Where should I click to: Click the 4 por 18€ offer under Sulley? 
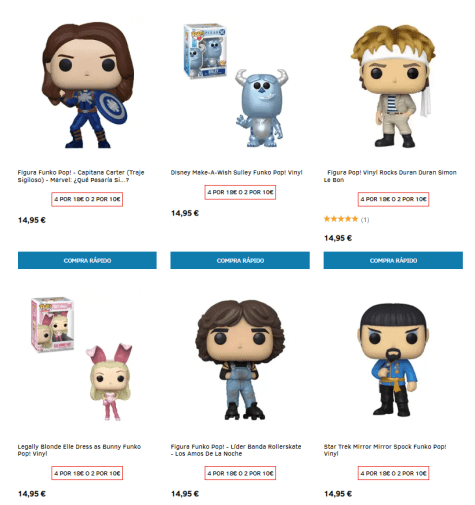[240, 192]
